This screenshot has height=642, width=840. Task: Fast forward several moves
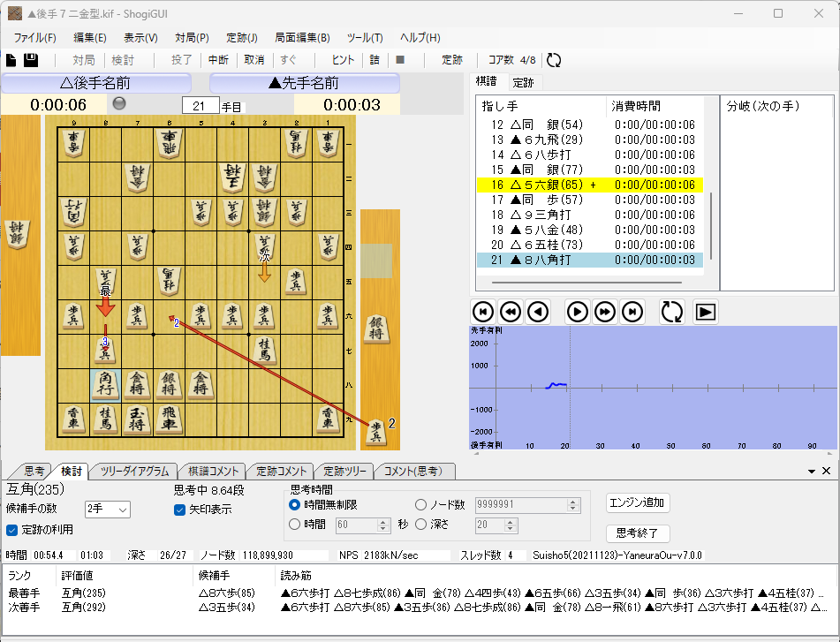(605, 312)
